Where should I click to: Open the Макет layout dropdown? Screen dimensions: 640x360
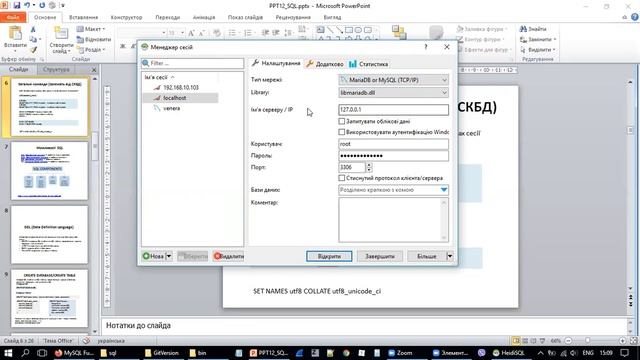[91, 29]
